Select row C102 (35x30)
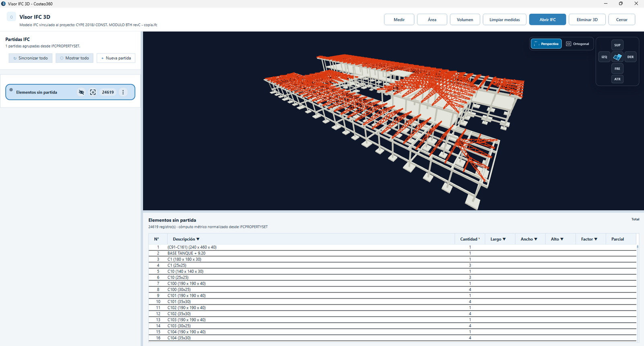The height and width of the screenshot is (346, 644). click(392, 314)
